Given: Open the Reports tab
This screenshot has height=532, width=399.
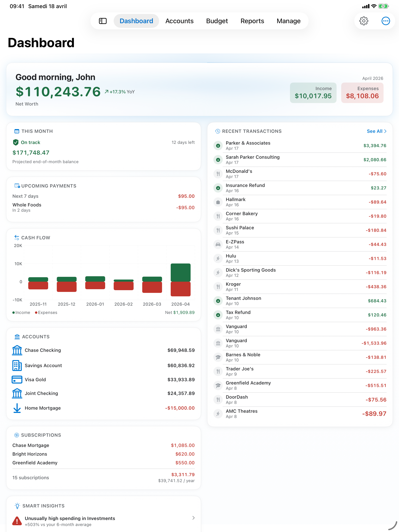Looking at the screenshot, I should pyautogui.click(x=252, y=21).
